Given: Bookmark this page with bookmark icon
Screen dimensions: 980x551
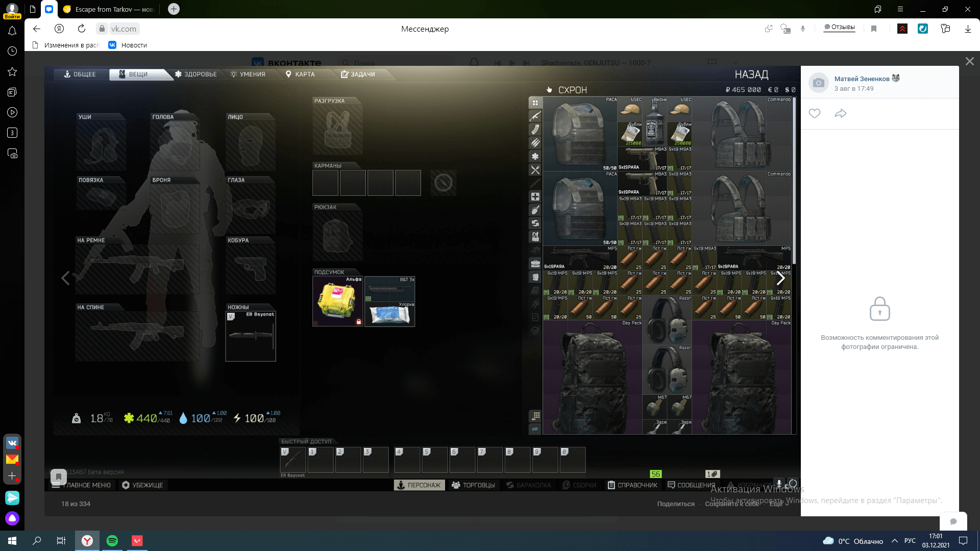Looking at the screenshot, I should [874, 29].
